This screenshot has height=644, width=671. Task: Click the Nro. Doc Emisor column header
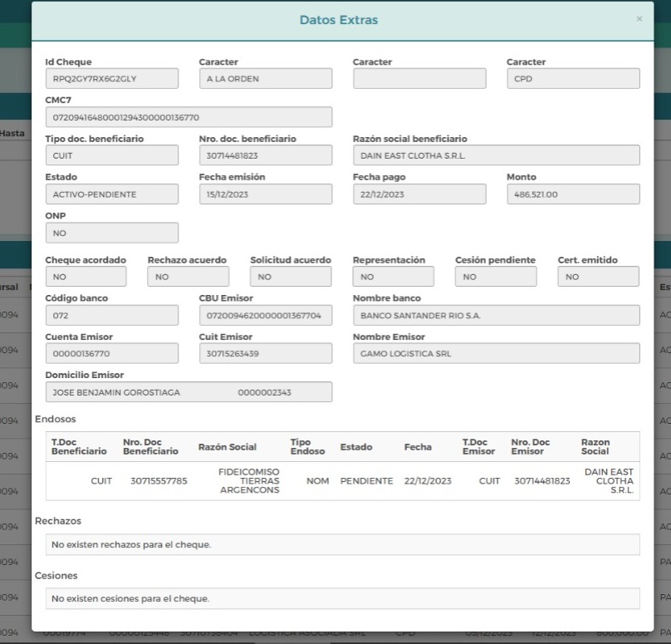pyautogui.click(x=530, y=446)
